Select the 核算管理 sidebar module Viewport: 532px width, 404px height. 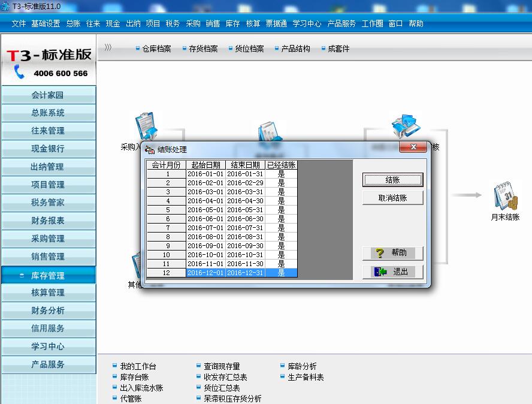(x=48, y=293)
